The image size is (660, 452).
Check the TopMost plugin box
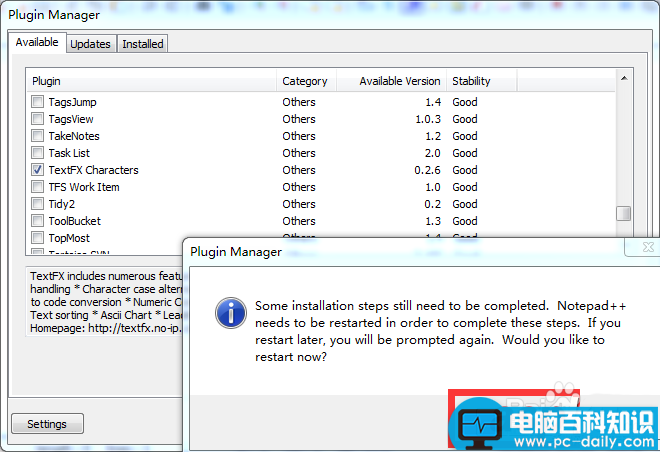[x=38, y=238]
